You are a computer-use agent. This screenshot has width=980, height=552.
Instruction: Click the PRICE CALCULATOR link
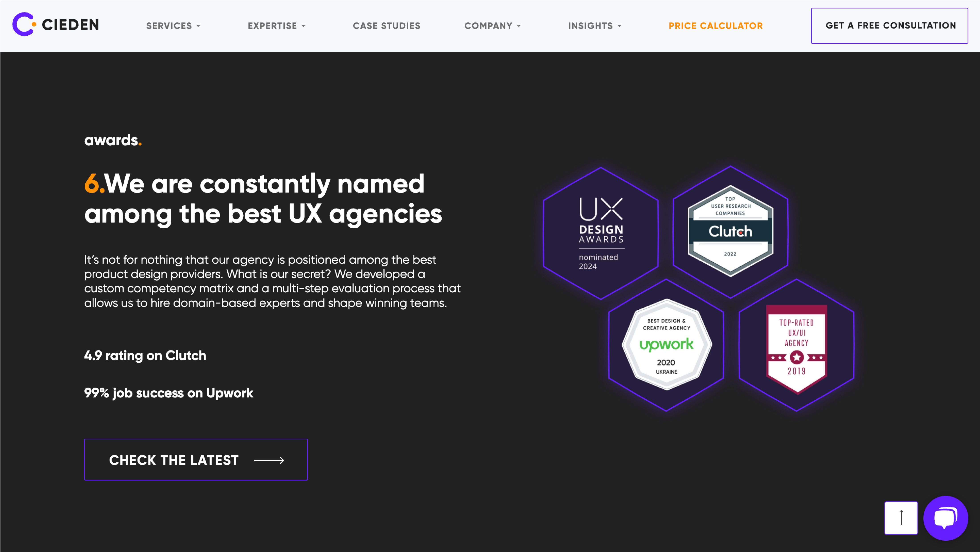pos(715,26)
